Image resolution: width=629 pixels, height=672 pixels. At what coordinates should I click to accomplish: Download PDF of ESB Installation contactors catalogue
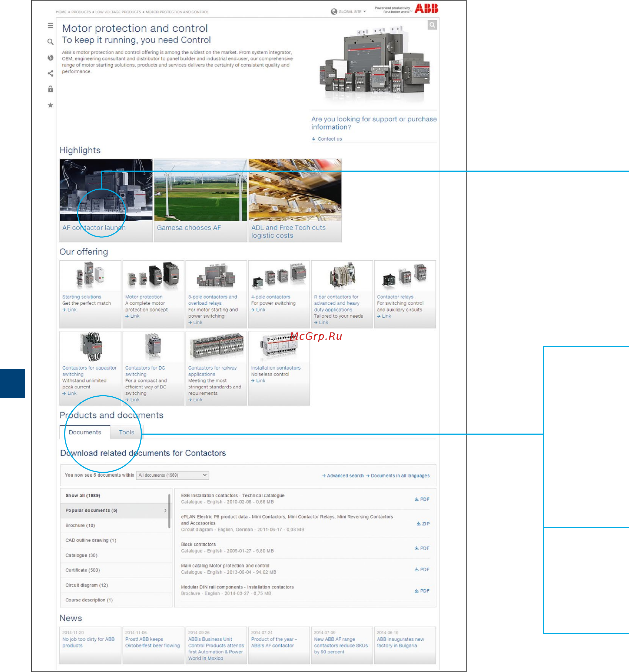pyautogui.click(x=422, y=499)
